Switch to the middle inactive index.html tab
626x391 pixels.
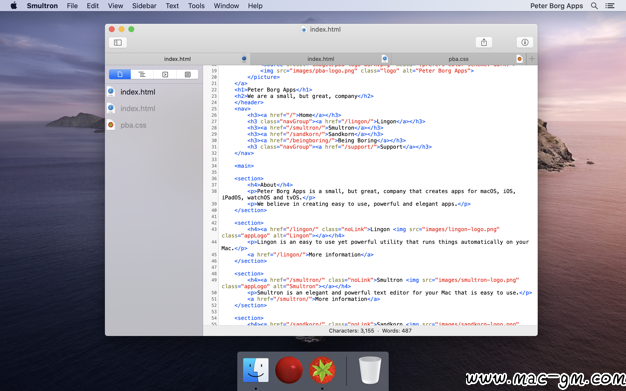tap(321, 59)
